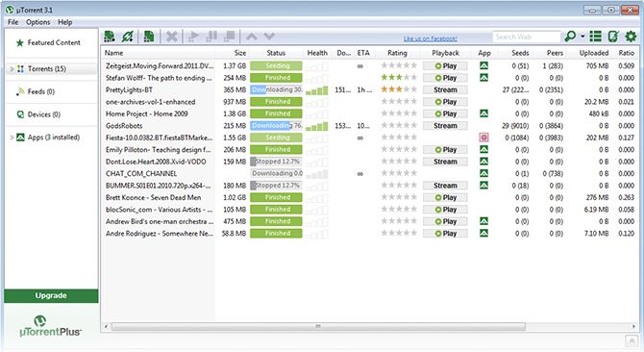Click app icon in CHAT_COM_CHANNEL row

[483, 173]
